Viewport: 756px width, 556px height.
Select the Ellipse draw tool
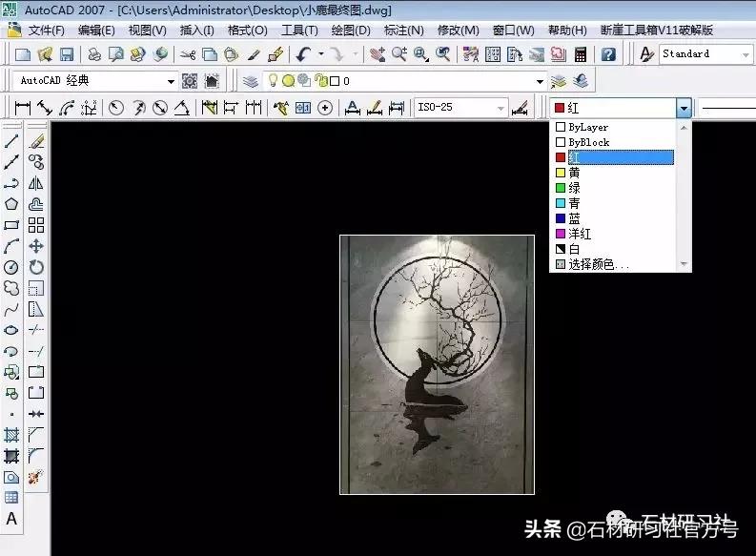click(11, 330)
